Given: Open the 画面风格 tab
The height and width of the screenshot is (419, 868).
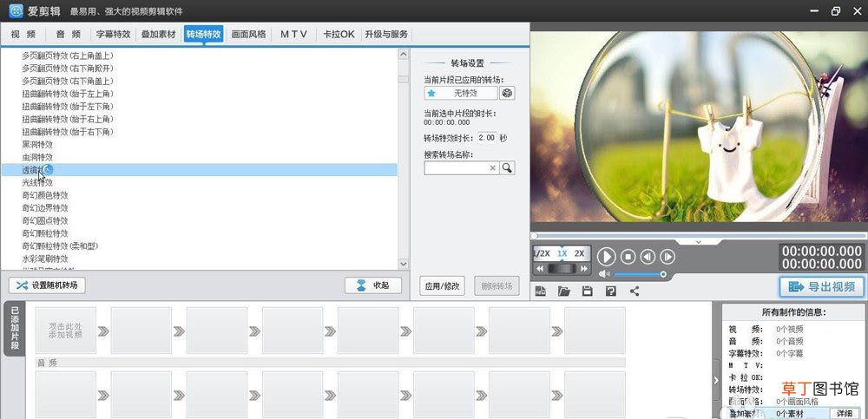Looking at the screenshot, I should pyautogui.click(x=248, y=34).
